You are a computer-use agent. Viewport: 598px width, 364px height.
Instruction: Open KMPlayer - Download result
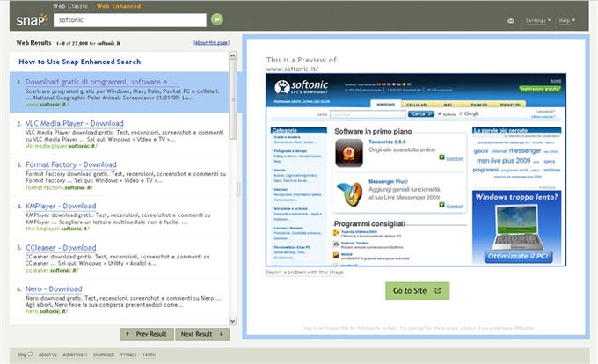click(x=61, y=207)
